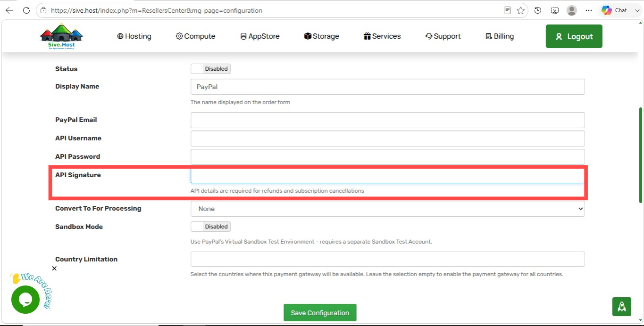644x326 pixels.
Task: Click the PayPal Email field
Action: coord(387,120)
